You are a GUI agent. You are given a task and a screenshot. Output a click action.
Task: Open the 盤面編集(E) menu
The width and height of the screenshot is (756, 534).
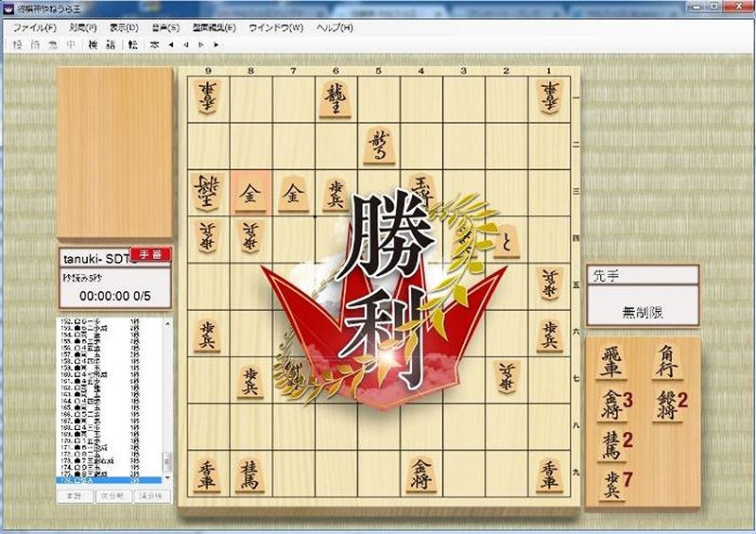pos(215,27)
